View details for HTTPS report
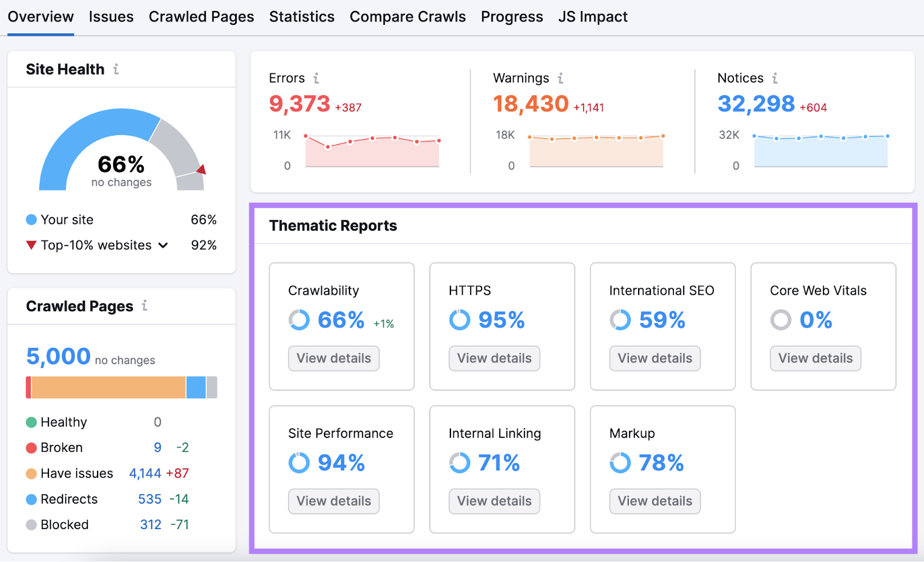The image size is (924, 562). pos(494,358)
